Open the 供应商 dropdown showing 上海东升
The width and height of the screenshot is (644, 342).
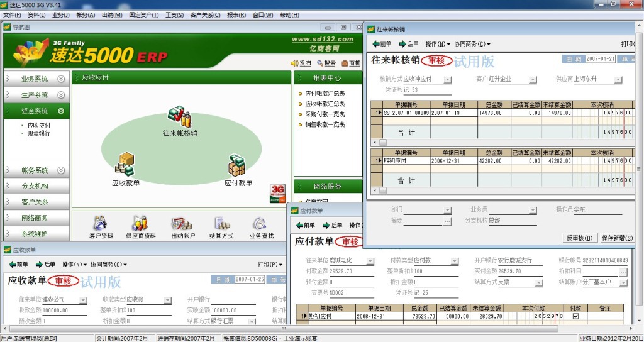[x=618, y=80]
